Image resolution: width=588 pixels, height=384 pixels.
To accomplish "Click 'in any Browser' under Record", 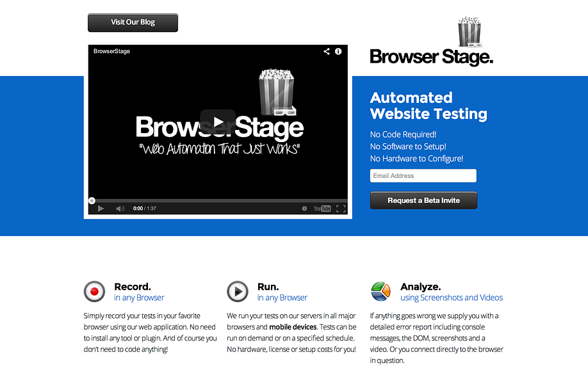I will click(x=139, y=298).
